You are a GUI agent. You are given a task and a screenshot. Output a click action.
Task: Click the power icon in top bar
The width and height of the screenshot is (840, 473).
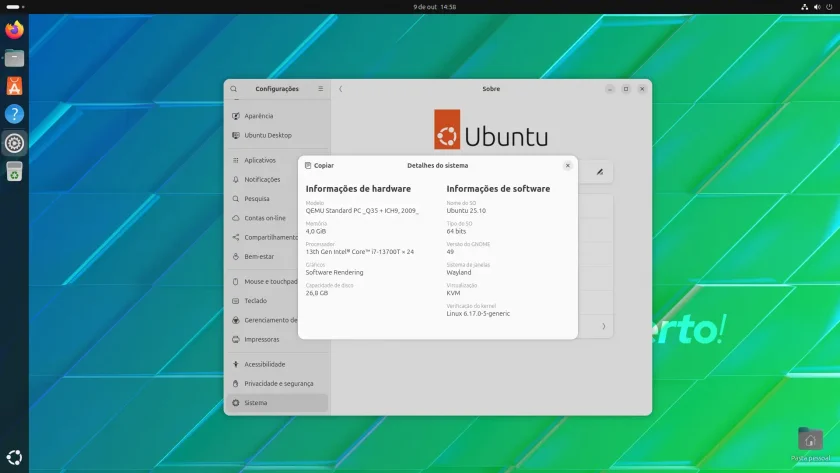point(829,7)
